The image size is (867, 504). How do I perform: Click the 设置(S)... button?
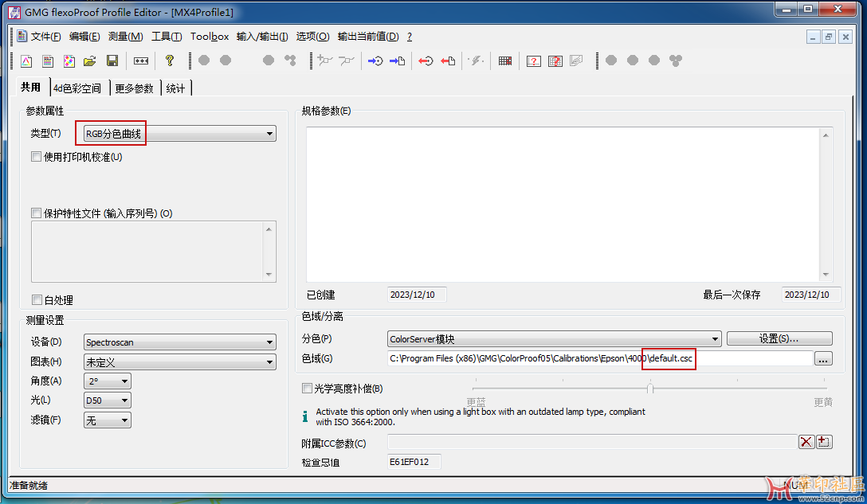tap(779, 338)
